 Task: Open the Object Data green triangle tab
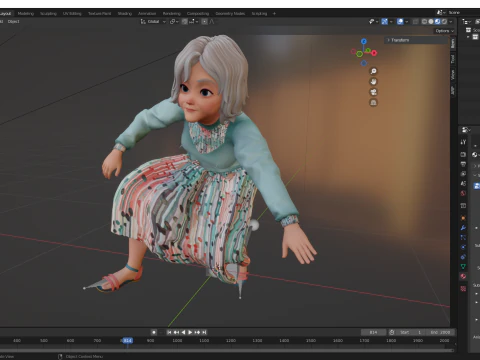pyautogui.click(x=463, y=266)
